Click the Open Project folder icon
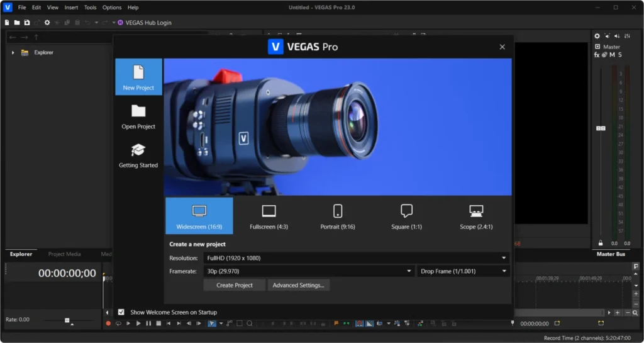 coord(138,111)
